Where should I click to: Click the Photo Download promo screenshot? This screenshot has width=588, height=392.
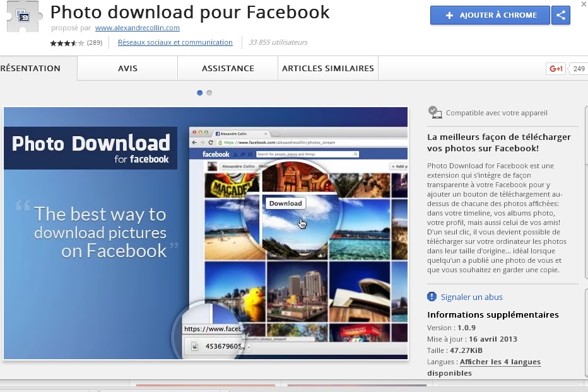(x=206, y=233)
